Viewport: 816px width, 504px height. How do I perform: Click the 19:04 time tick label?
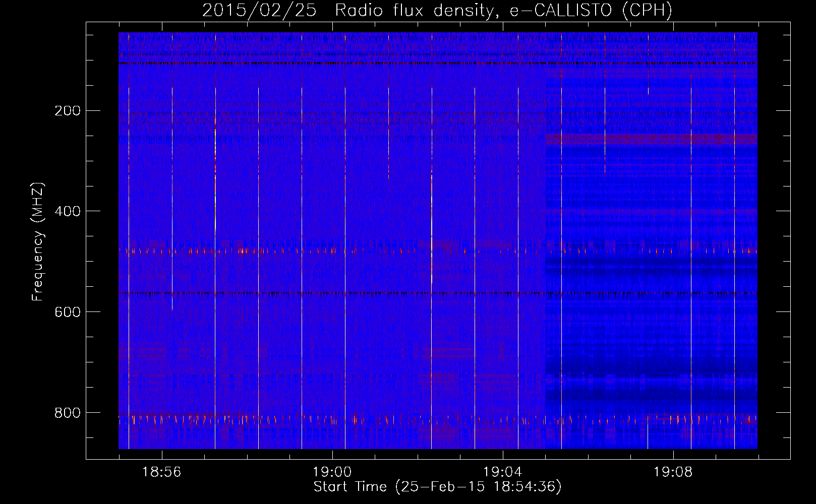[x=502, y=472]
